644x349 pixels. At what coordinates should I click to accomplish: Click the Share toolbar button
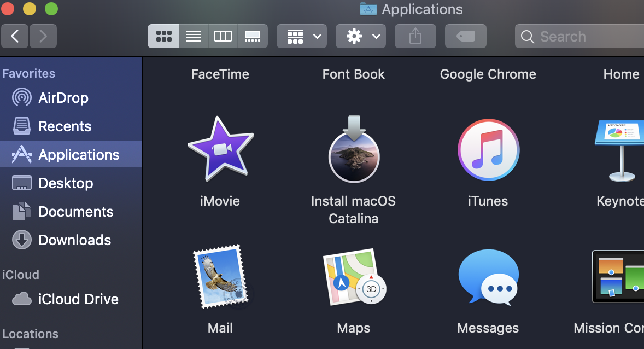415,36
